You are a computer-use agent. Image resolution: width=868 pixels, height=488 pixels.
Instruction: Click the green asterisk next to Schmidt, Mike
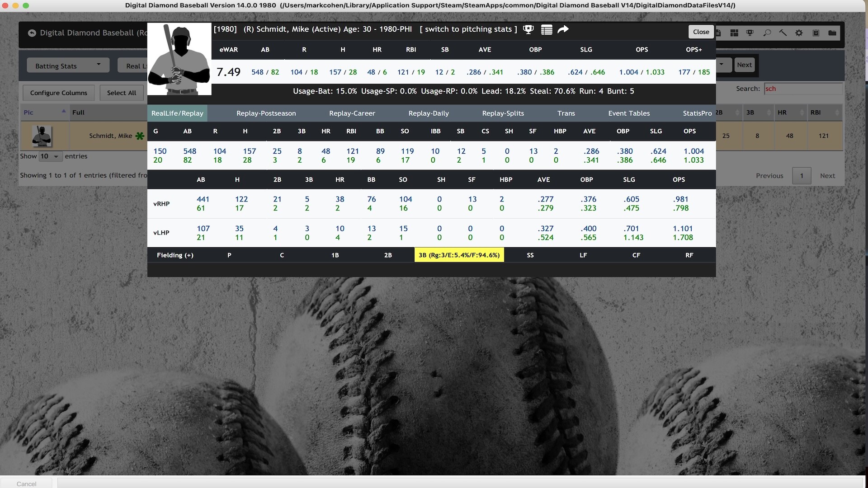coord(140,136)
